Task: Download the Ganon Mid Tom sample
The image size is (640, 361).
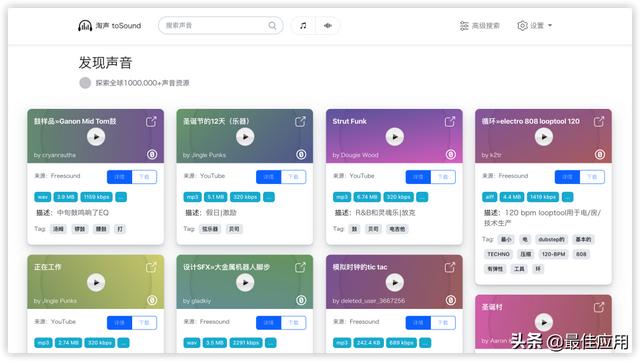Action: [x=144, y=177]
